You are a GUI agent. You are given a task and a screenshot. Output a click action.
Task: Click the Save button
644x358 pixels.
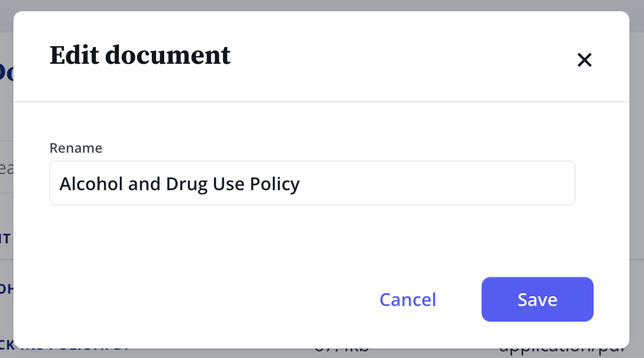point(537,299)
